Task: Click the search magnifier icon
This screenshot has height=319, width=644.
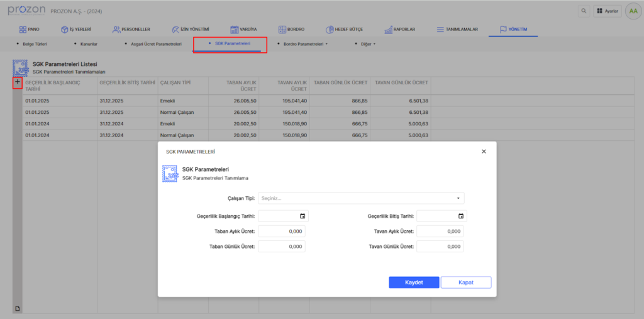Action: 584,11
